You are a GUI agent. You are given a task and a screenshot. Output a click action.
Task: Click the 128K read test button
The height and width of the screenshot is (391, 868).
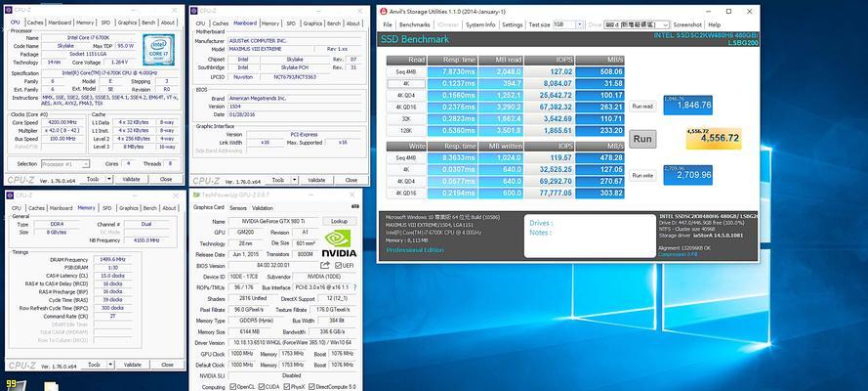(x=406, y=131)
